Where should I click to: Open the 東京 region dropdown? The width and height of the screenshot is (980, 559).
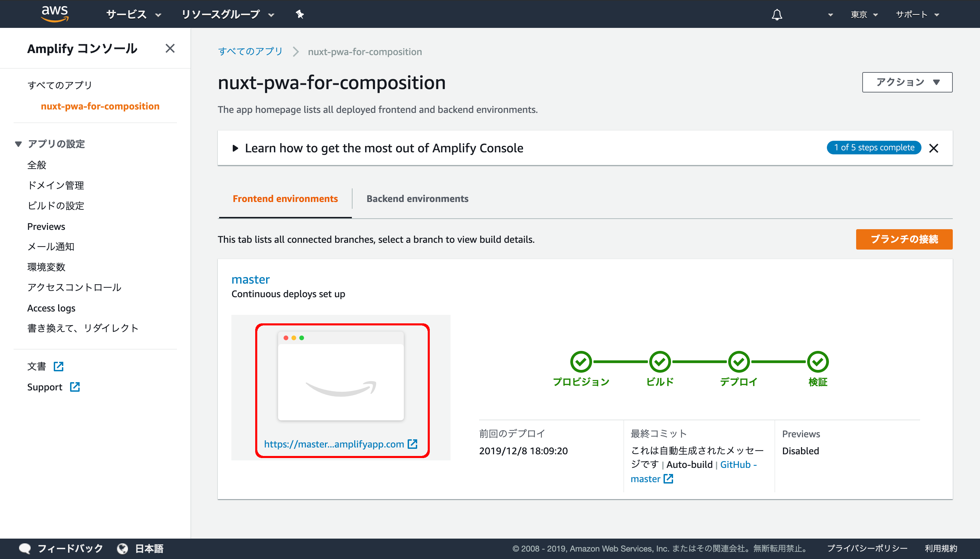(x=864, y=15)
